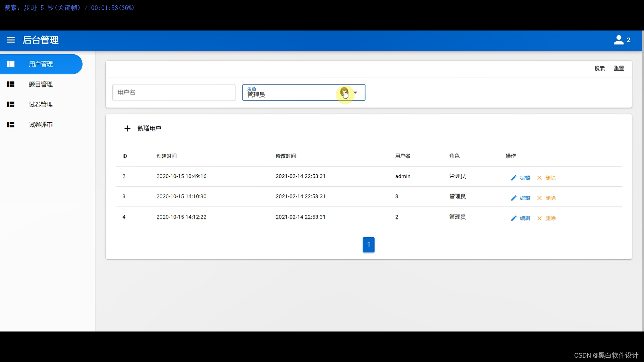Click 编辑 link in ID 4 row
Viewport: 644px width, 362px height.
tap(525, 218)
